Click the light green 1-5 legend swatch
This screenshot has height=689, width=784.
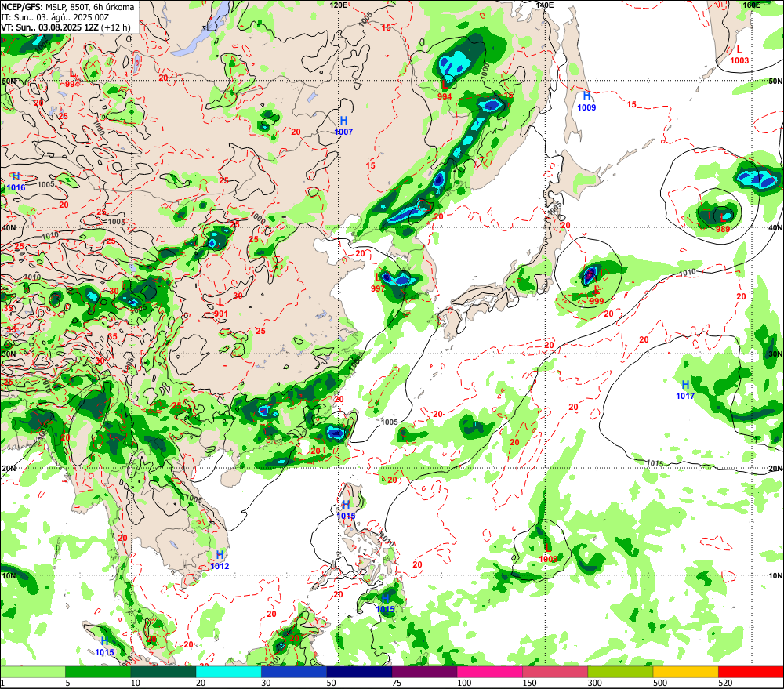point(32,672)
